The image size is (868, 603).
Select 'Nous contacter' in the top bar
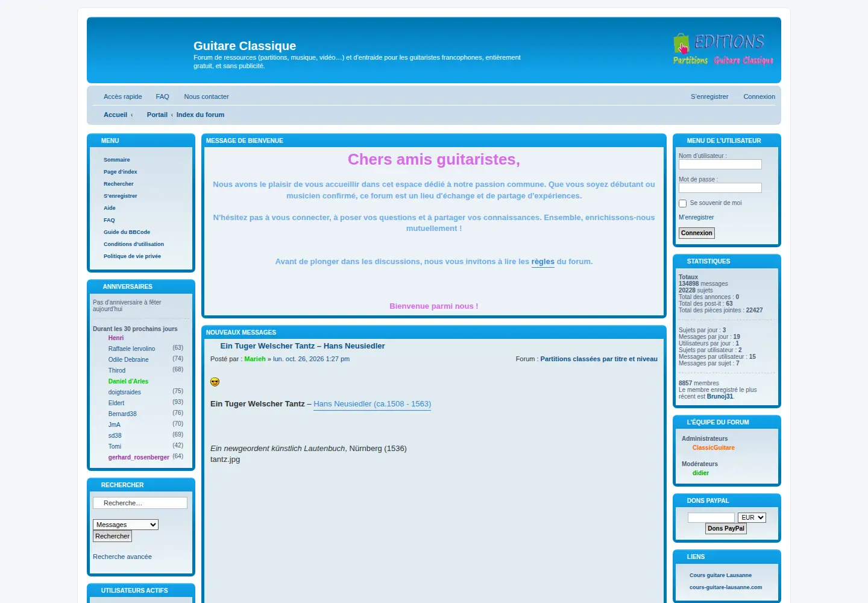tap(206, 96)
